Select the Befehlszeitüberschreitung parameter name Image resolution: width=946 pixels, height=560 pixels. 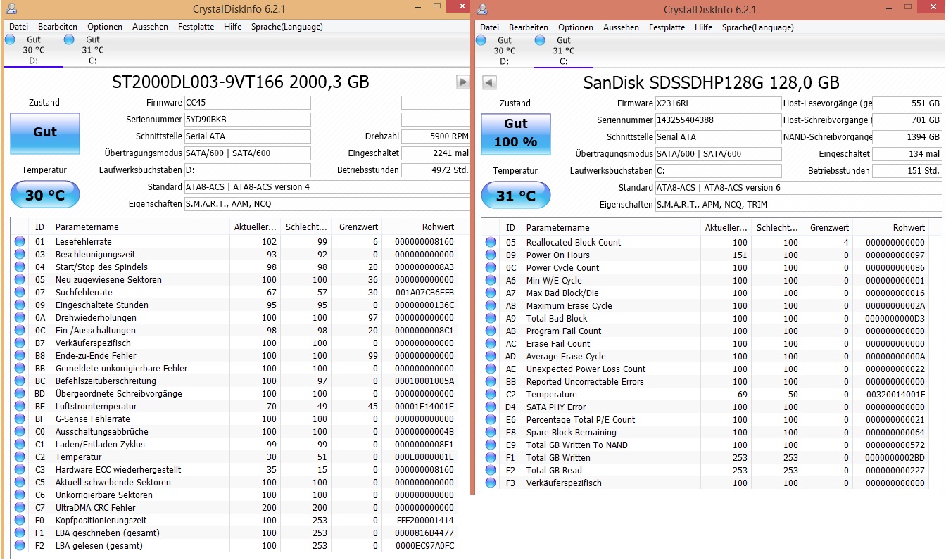tap(106, 381)
